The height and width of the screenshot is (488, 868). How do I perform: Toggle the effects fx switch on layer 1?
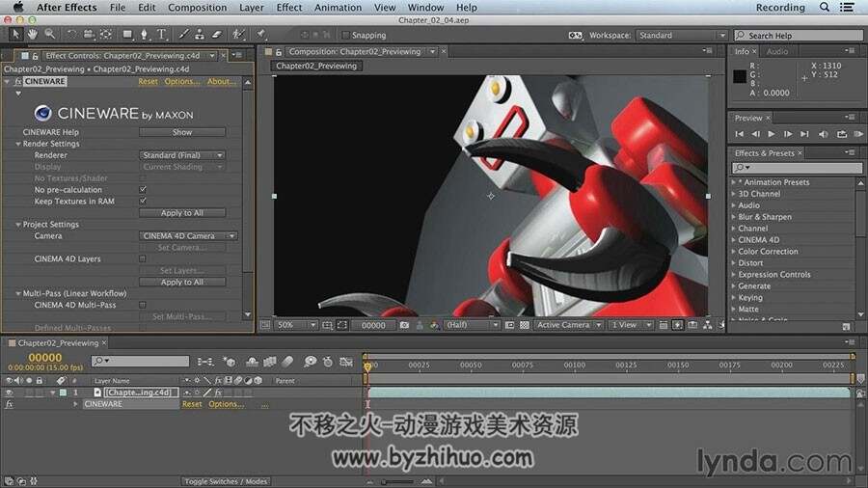pyautogui.click(x=218, y=393)
